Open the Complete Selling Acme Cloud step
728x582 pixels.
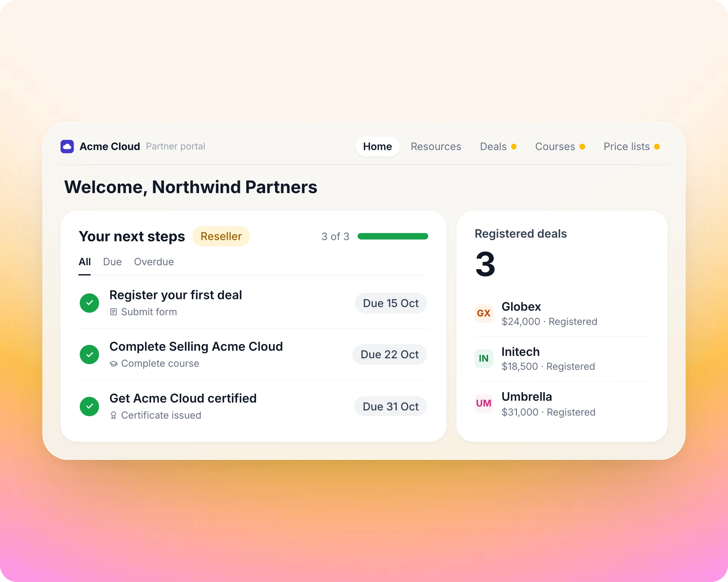tap(253, 355)
